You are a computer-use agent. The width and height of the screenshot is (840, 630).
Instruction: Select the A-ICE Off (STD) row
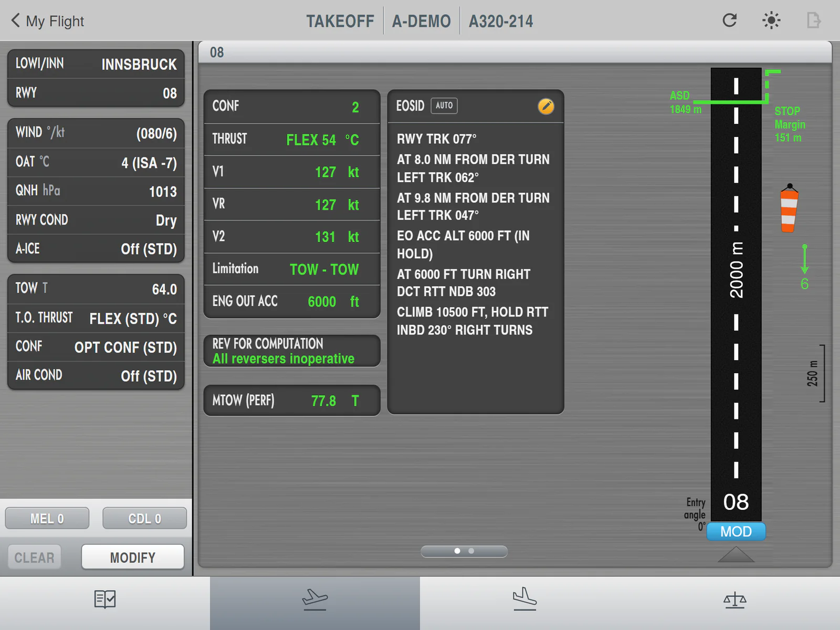point(96,248)
